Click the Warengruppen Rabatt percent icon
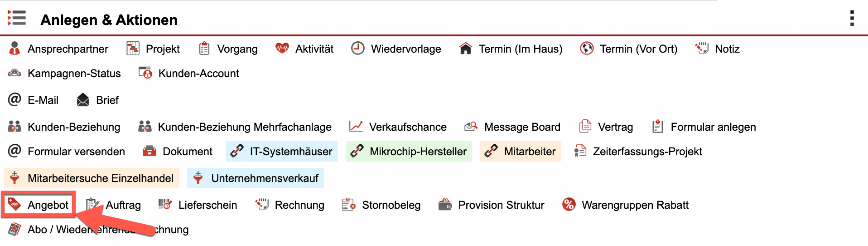 pyautogui.click(x=569, y=205)
